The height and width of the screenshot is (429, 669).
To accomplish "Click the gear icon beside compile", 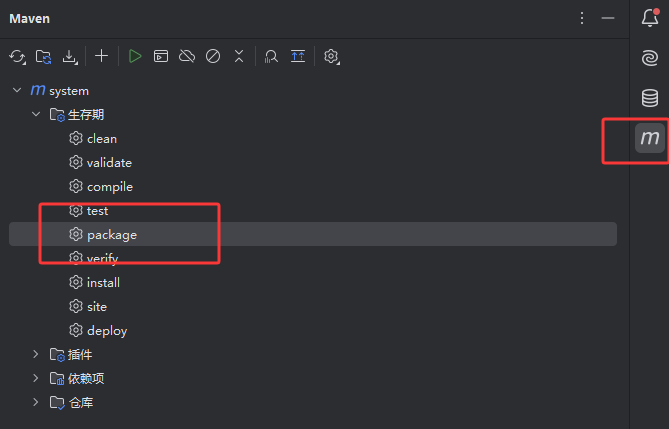I will [76, 186].
